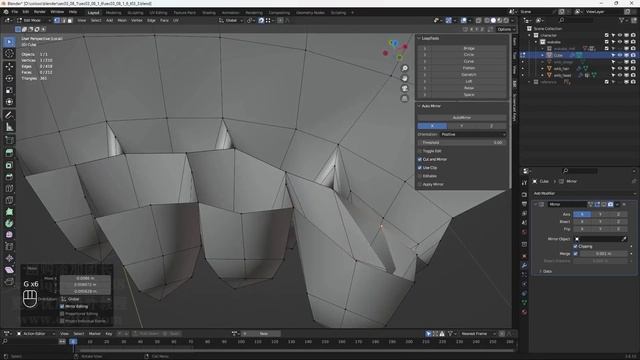The width and height of the screenshot is (640, 360).
Task: Select the Measure tool
Action: (x=9, y=127)
